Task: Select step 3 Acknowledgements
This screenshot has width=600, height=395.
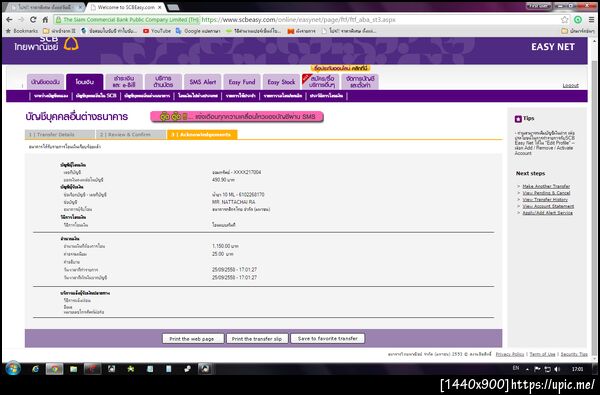Action: tap(202, 135)
